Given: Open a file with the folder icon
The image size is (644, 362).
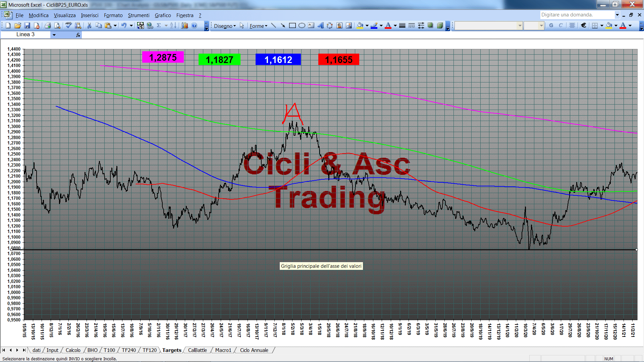Looking at the screenshot, I should [x=18, y=25].
